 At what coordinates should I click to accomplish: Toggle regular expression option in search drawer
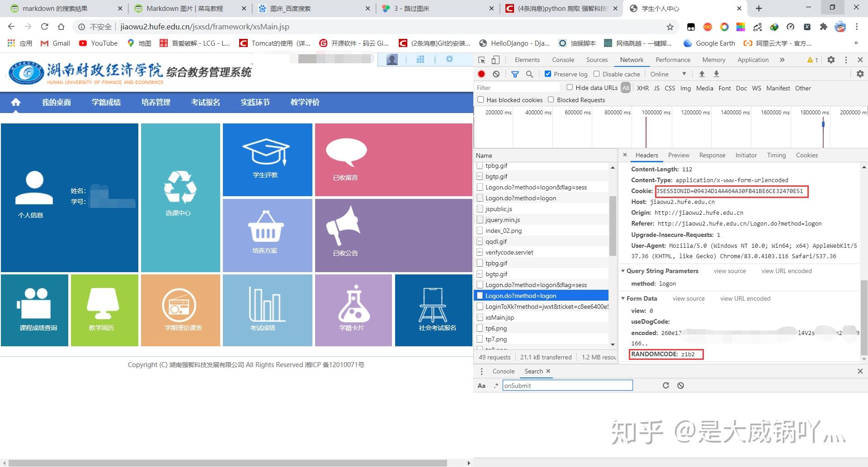click(x=496, y=386)
